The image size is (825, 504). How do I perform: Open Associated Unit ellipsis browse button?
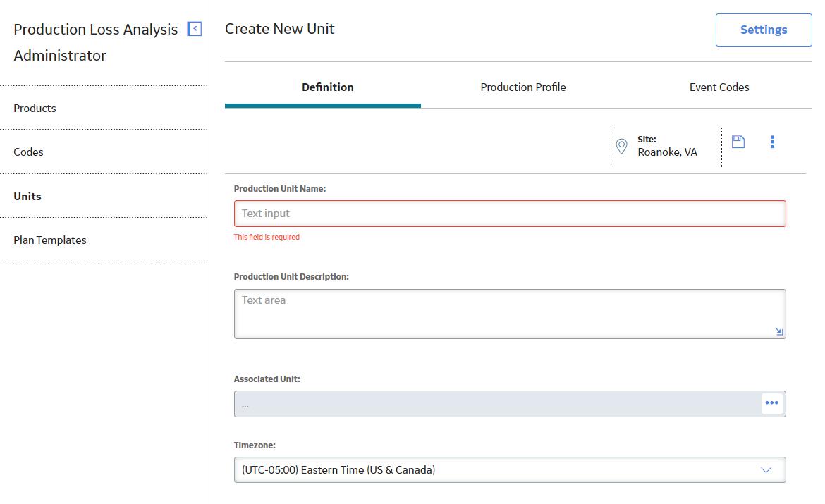click(772, 403)
